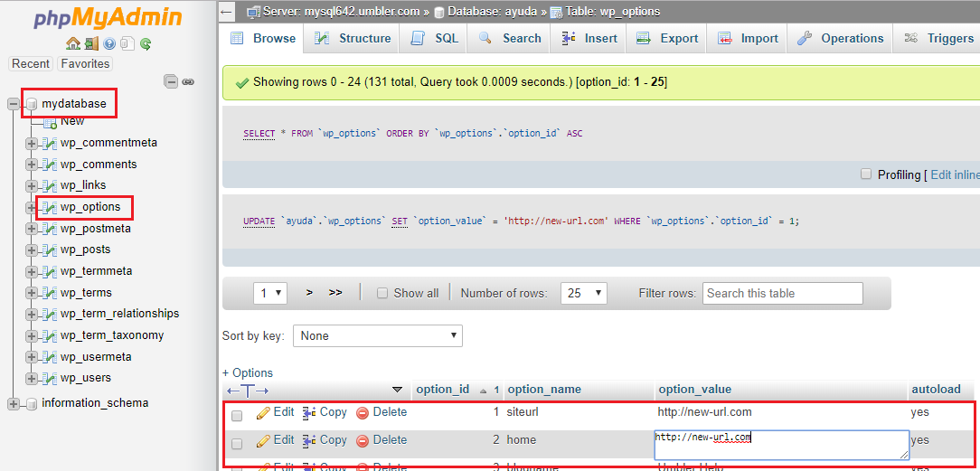Tick the Show all checkbox

tap(382, 293)
